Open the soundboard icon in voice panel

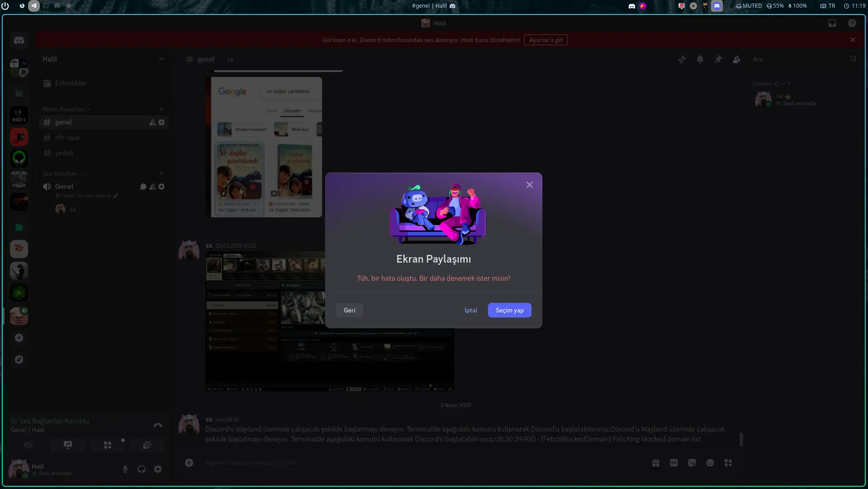pyautogui.click(x=147, y=445)
